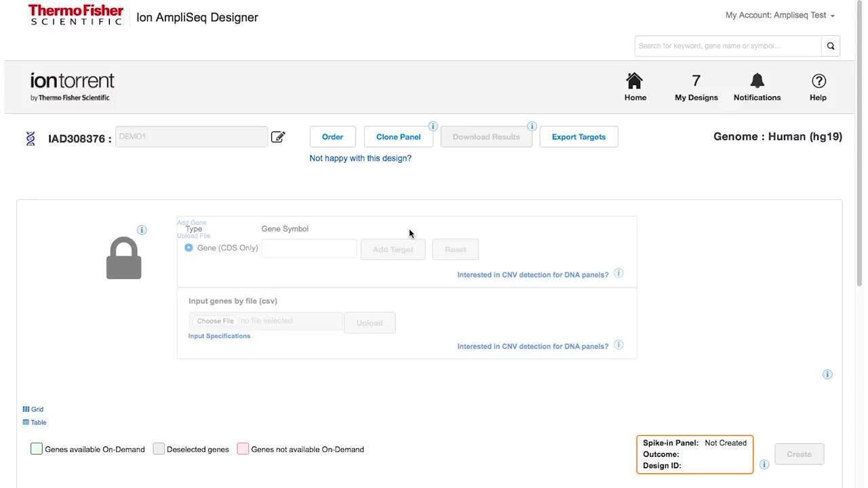Click the search magnifier button

point(831,46)
